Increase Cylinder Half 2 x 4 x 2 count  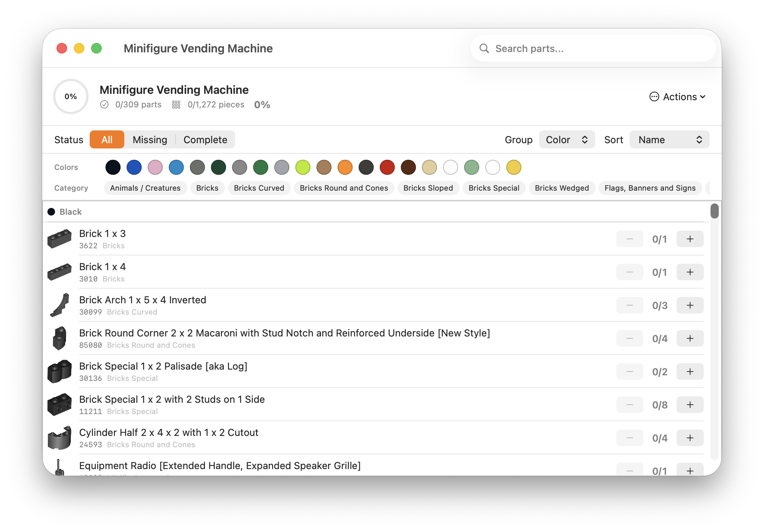(690, 438)
